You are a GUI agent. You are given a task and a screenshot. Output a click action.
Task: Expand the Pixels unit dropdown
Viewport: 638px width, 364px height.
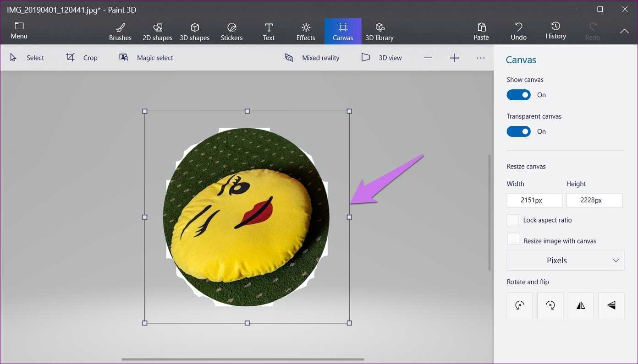coord(565,260)
